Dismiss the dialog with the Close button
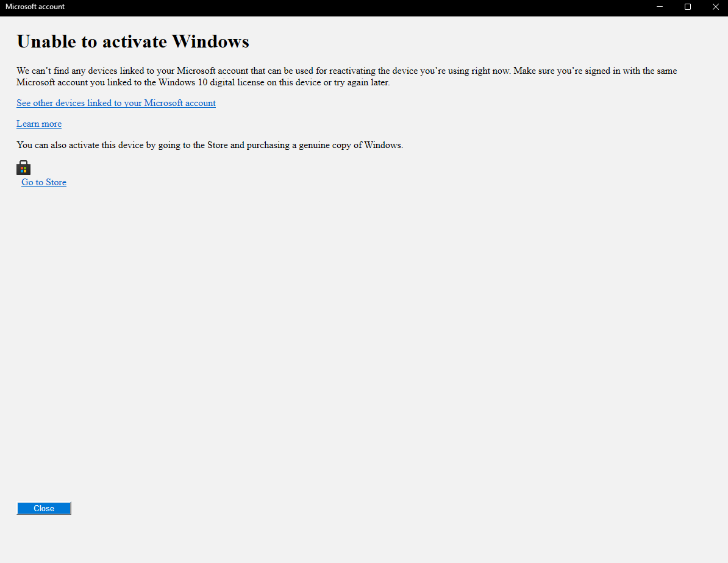Screen dimensions: 728x563 [x=44, y=508]
